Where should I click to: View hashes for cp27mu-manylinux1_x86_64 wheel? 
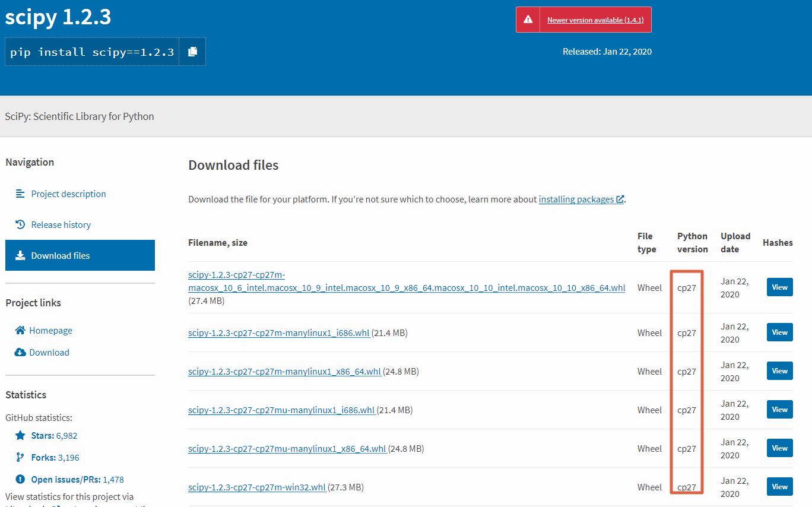[x=779, y=448]
